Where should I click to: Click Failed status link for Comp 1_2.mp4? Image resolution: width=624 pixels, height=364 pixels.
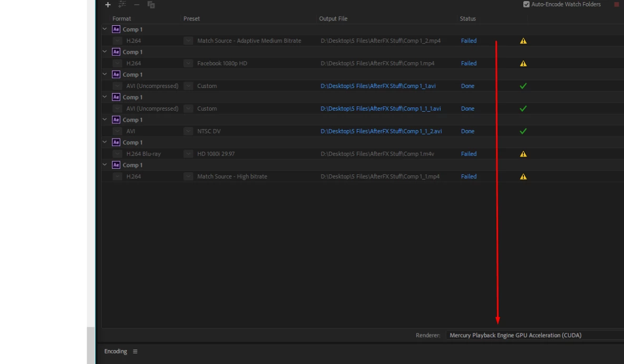click(x=469, y=41)
